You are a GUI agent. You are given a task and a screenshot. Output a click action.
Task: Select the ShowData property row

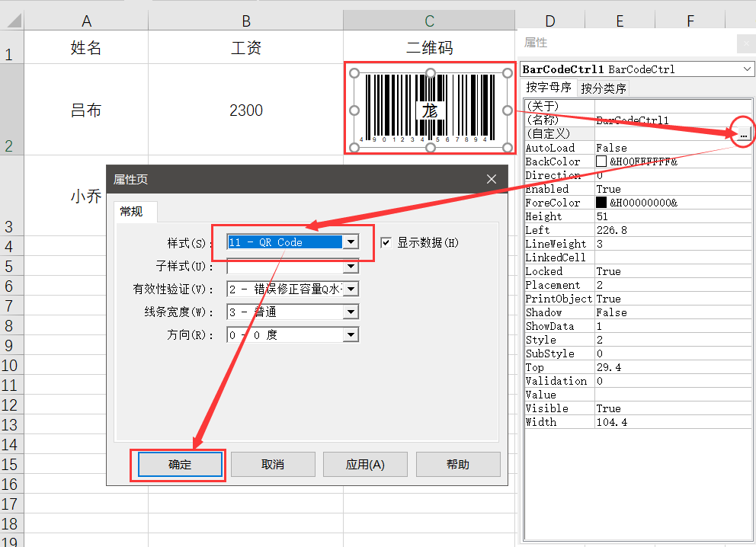click(638, 326)
